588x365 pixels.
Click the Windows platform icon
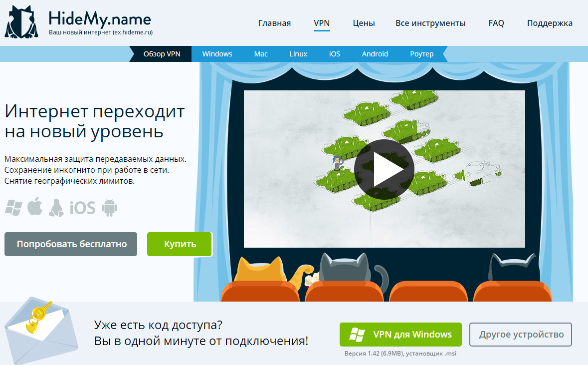click(13, 208)
